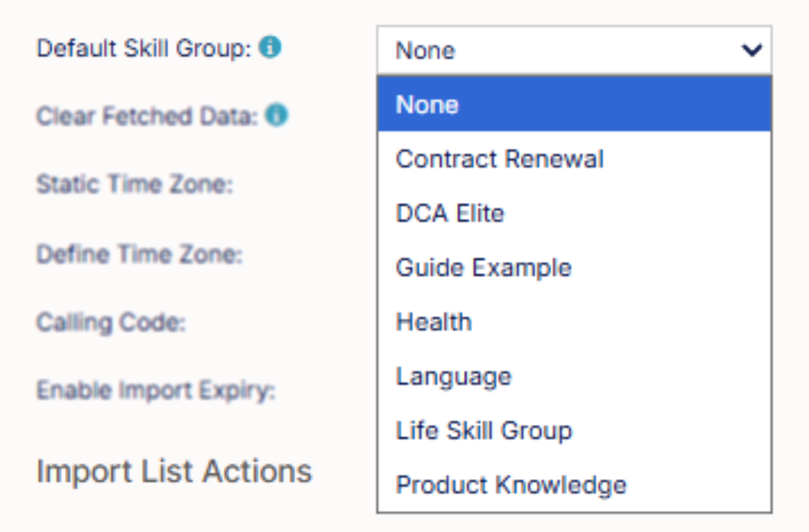Click the Define Time Zone label

140,254
